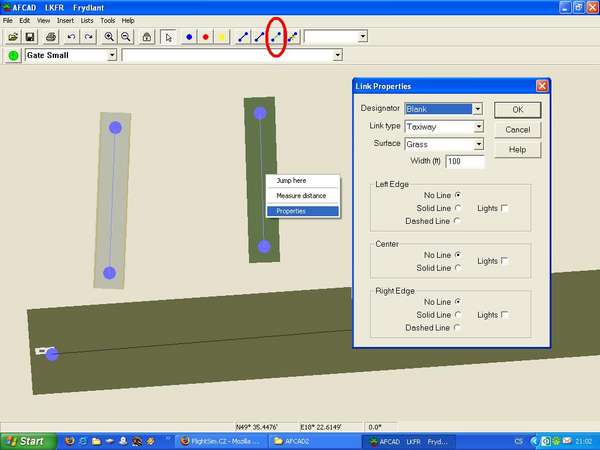Click the Save disk icon
The image size is (600, 450).
tap(30, 37)
